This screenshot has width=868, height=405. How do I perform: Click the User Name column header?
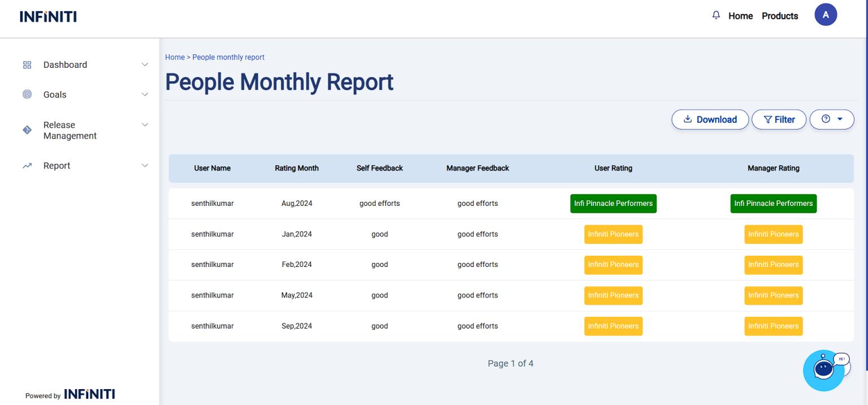(x=212, y=168)
